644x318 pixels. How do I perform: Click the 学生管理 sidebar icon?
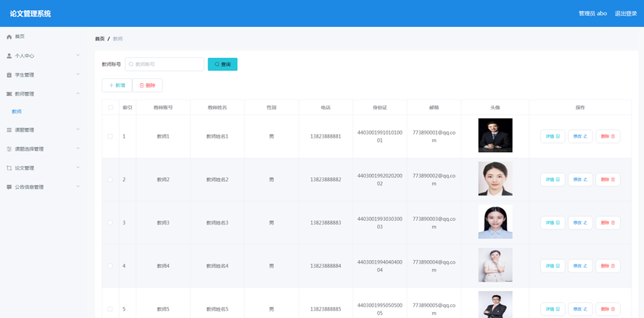point(9,75)
